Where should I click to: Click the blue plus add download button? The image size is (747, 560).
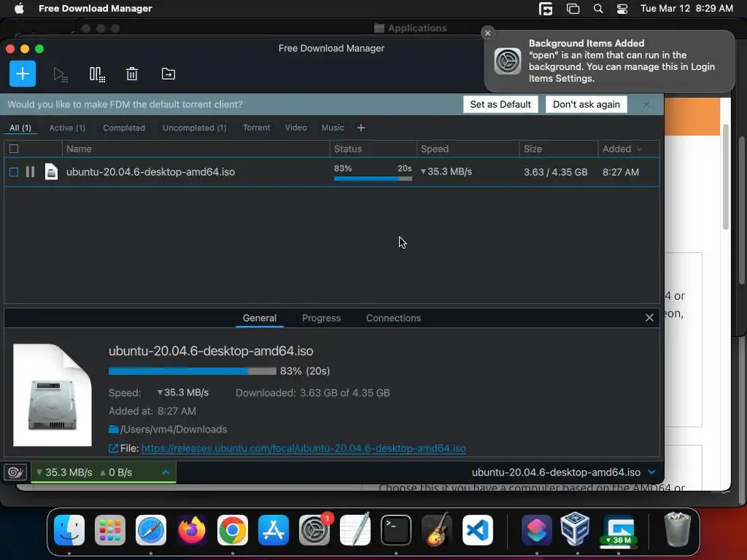[x=23, y=74]
